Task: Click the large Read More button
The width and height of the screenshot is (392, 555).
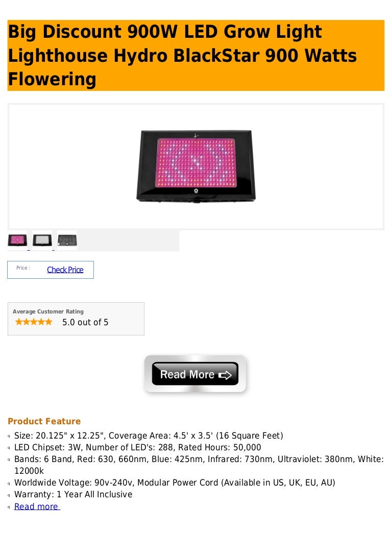Action: 195,374
